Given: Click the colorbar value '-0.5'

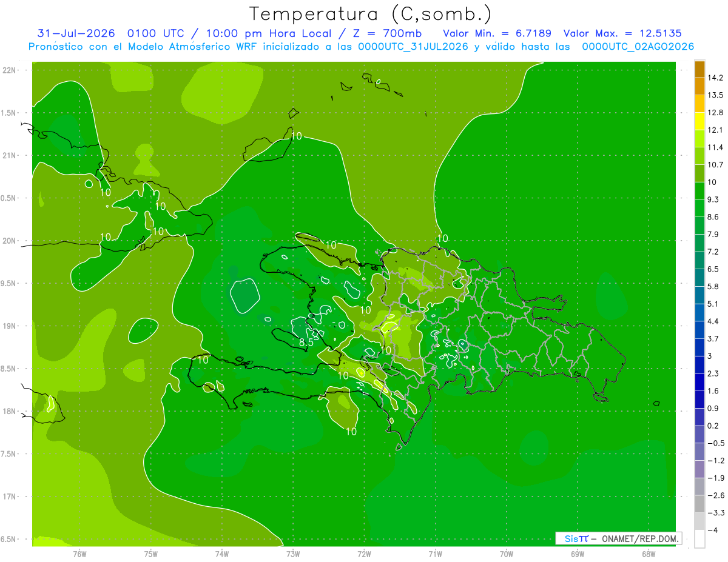Looking at the screenshot, I should coord(715,443).
